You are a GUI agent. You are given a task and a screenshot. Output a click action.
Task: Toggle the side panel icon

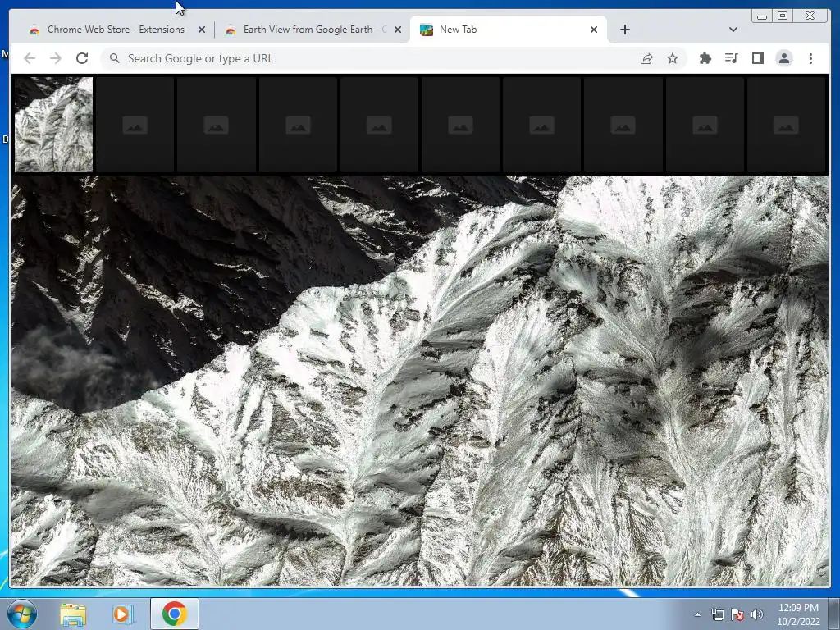click(x=757, y=58)
